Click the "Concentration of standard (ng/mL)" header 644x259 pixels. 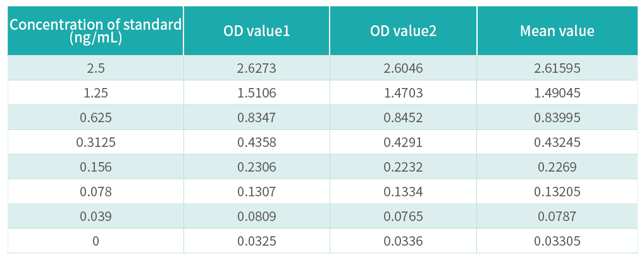[96, 31]
